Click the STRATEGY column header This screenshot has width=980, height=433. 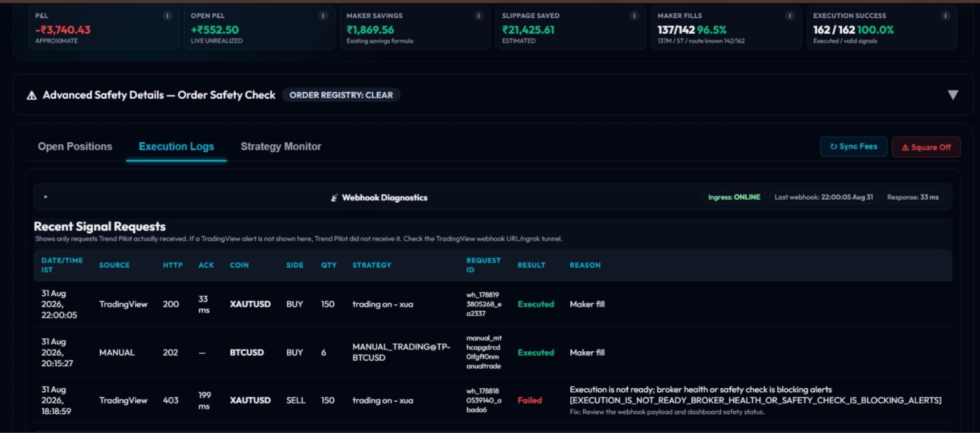(372, 265)
